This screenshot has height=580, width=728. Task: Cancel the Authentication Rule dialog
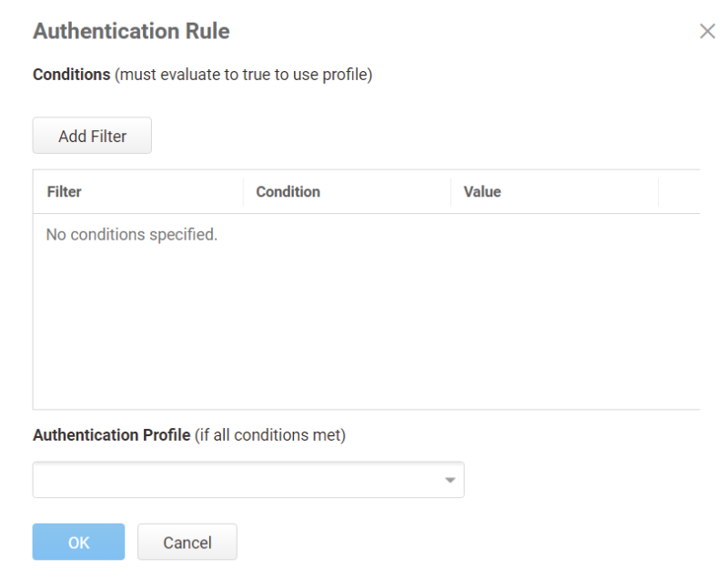[x=187, y=543]
